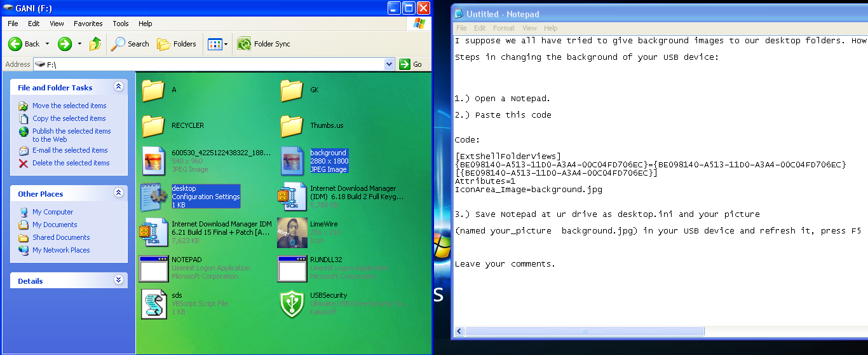Open the Notepad Format menu

pyautogui.click(x=504, y=28)
